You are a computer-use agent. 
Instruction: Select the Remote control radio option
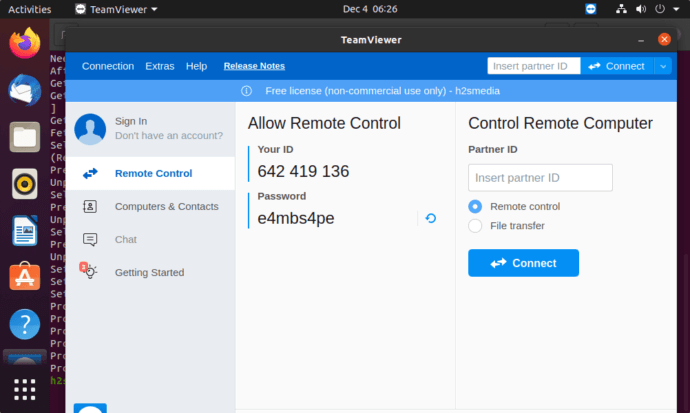click(475, 206)
